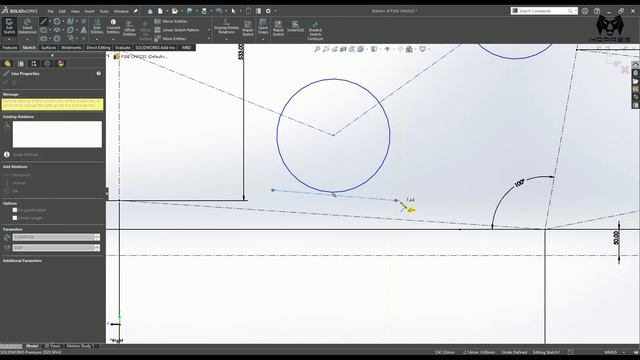
Task: Click the Trim Entities tool
Action: pos(97,27)
